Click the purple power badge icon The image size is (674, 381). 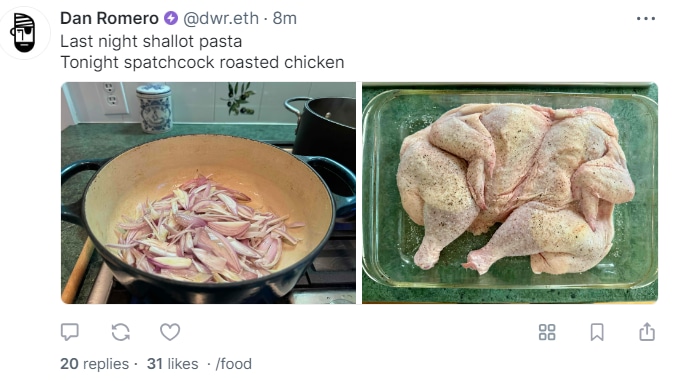pyautogui.click(x=171, y=18)
